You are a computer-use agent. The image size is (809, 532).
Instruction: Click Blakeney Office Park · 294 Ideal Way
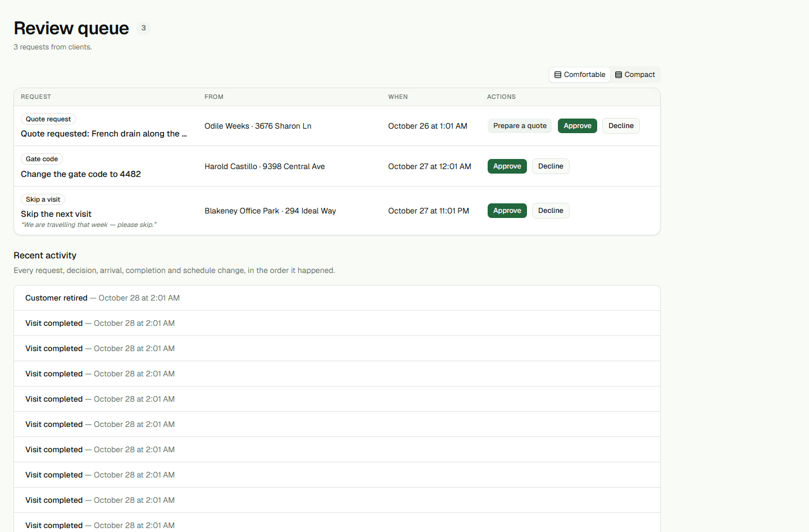pos(270,211)
